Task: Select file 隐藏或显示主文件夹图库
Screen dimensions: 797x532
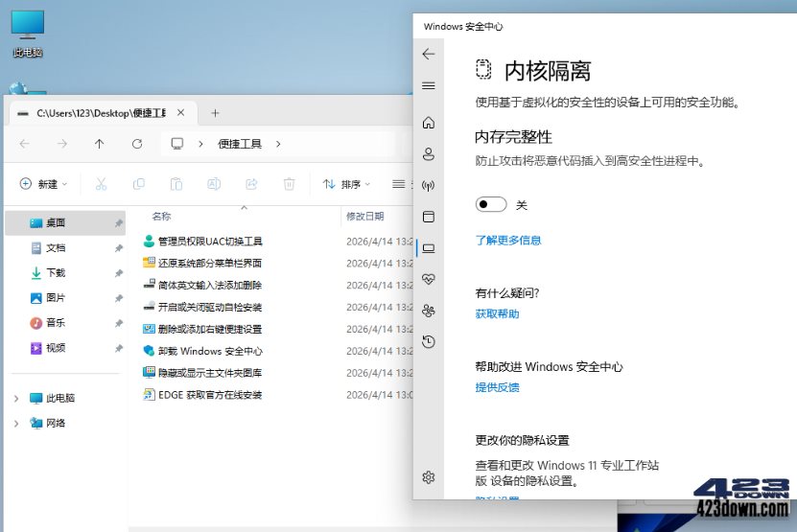Action: point(202,373)
